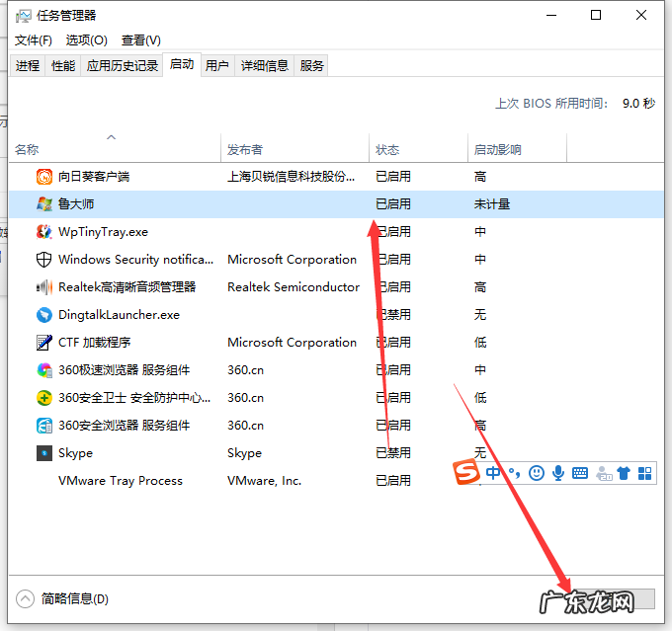
Task: Open the 查看(V) menu
Action: tap(141, 40)
